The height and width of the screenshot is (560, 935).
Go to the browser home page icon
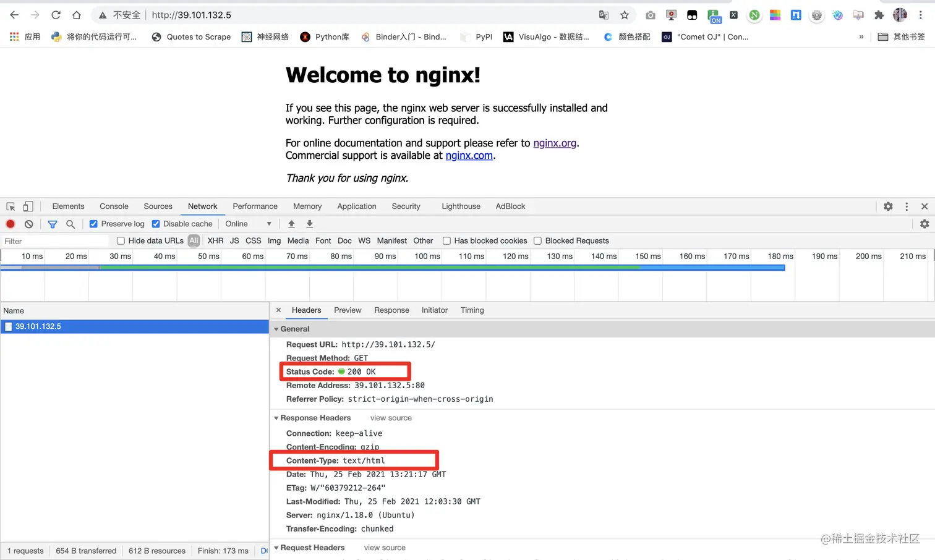[77, 15]
